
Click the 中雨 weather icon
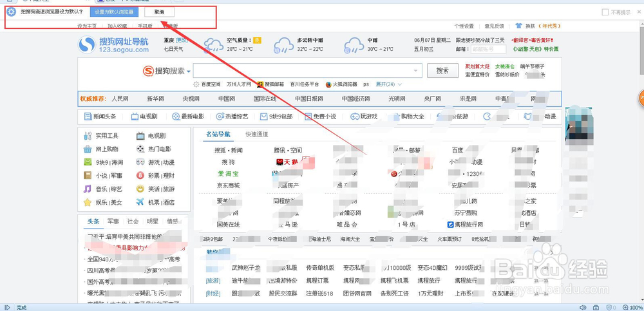pyautogui.click(x=354, y=45)
